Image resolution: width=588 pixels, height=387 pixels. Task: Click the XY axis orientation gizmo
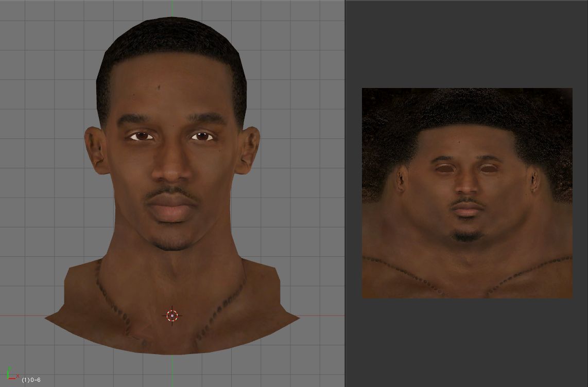[x=12, y=374]
